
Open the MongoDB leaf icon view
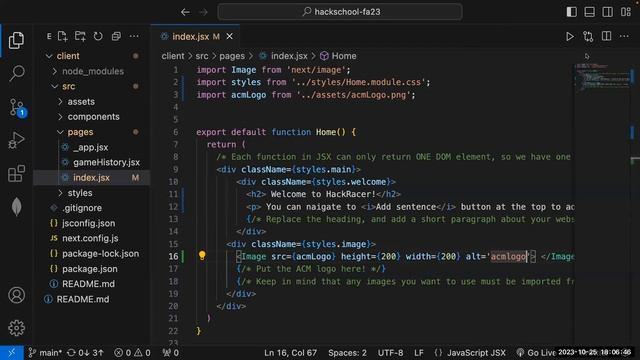coord(16,207)
